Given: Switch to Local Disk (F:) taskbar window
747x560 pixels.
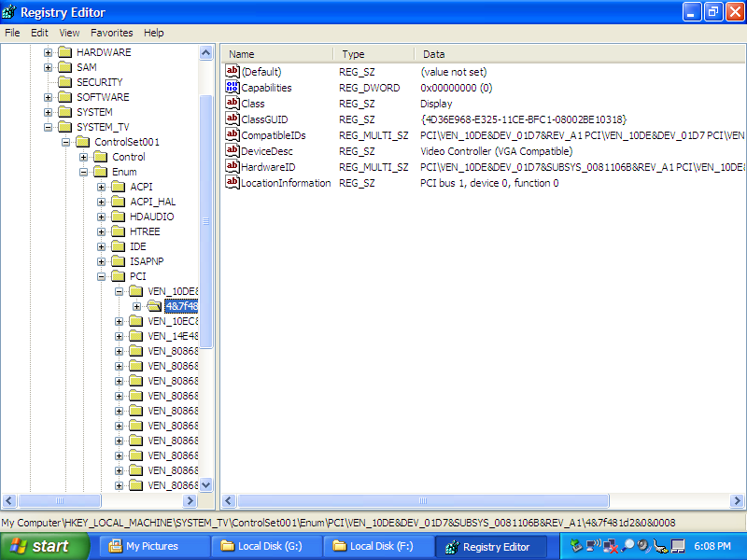Looking at the screenshot, I should tap(378, 546).
